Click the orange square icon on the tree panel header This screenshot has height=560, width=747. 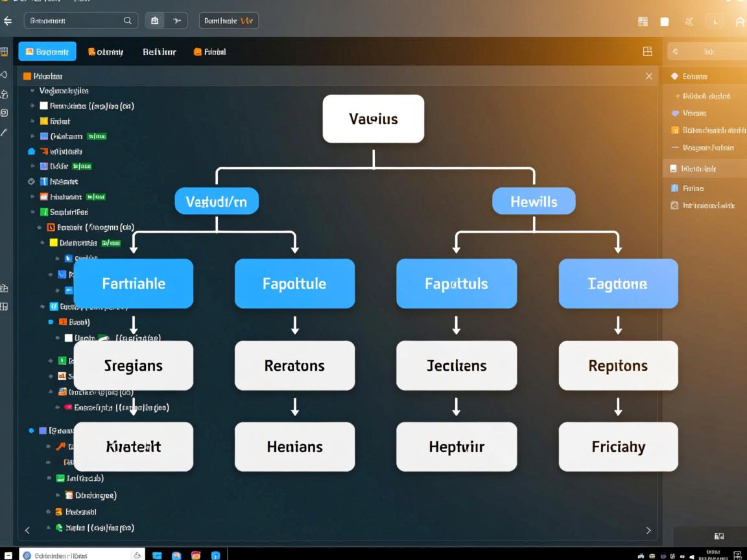click(x=27, y=76)
